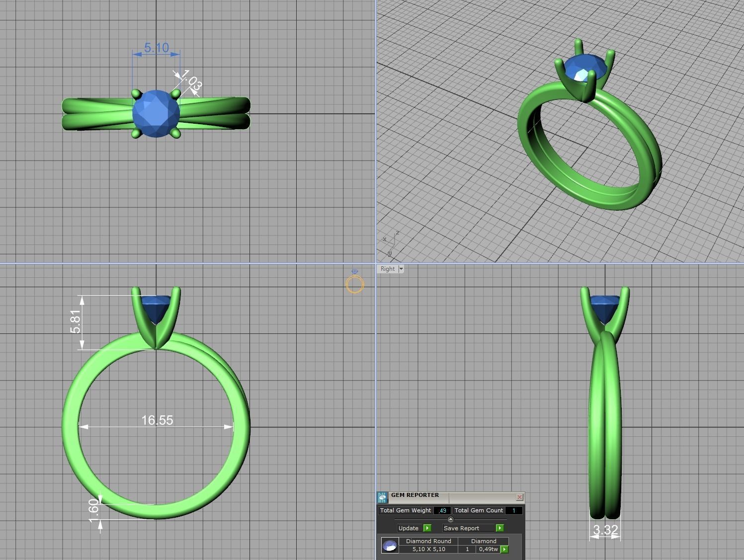Viewport: 744px width, 560px height.
Task: Click the Diamond material header cell
Action: tap(484, 541)
